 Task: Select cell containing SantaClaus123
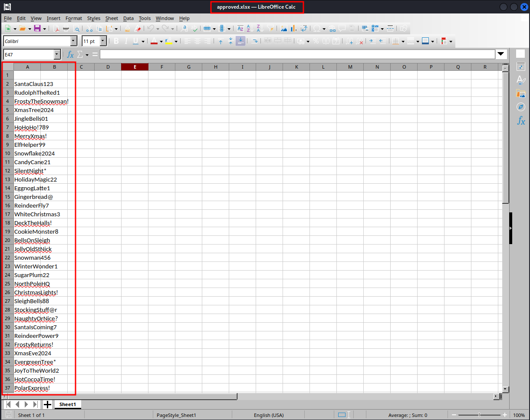pos(33,84)
